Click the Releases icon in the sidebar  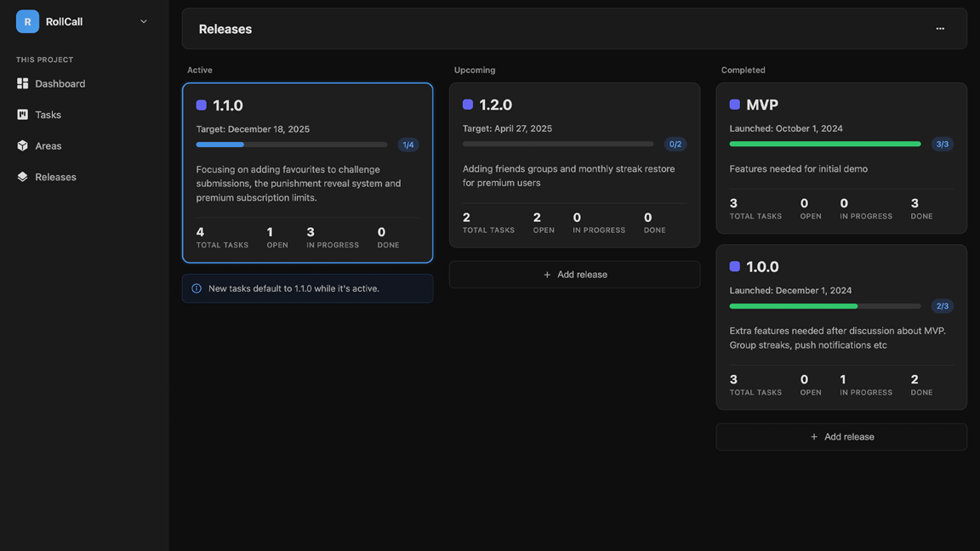click(x=21, y=177)
